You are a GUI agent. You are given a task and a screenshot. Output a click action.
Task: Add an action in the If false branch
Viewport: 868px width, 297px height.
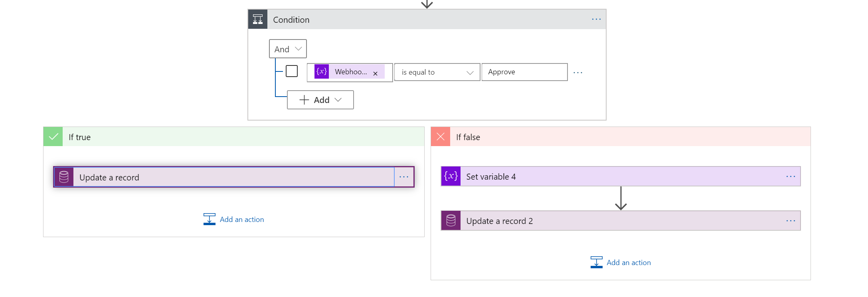pos(621,263)
